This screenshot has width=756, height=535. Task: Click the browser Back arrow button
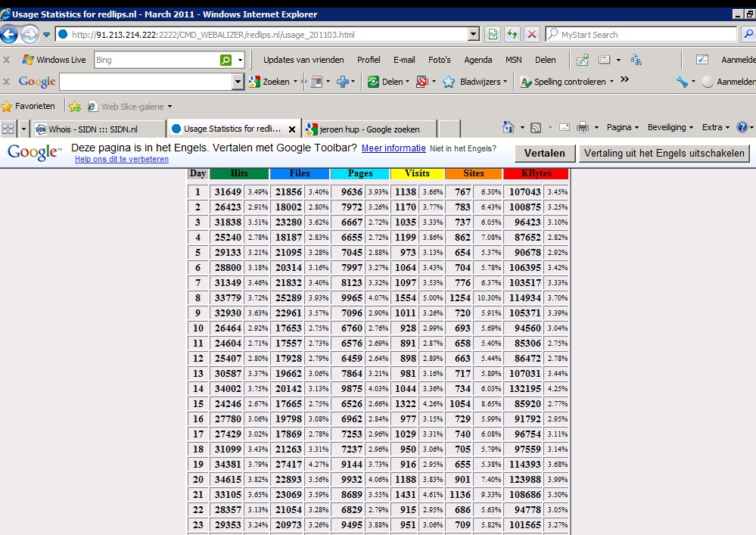[9, 34]
